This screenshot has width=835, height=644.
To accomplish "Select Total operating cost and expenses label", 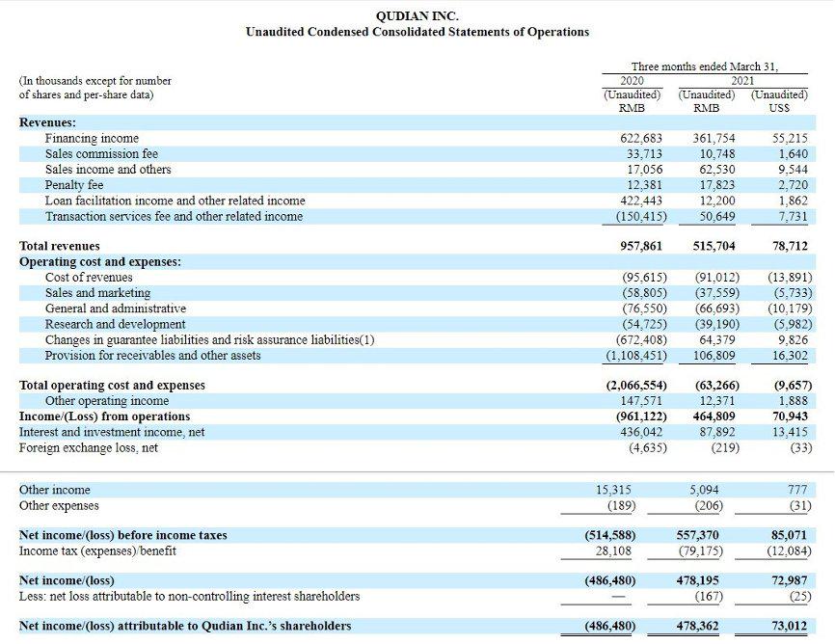I will click(x=112, y=385).
